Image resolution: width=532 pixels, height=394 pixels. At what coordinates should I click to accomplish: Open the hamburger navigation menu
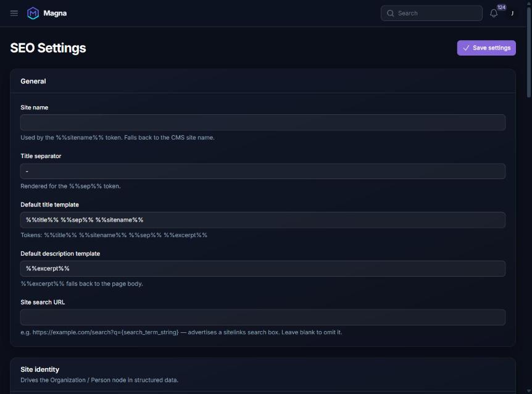pos(14,13)
